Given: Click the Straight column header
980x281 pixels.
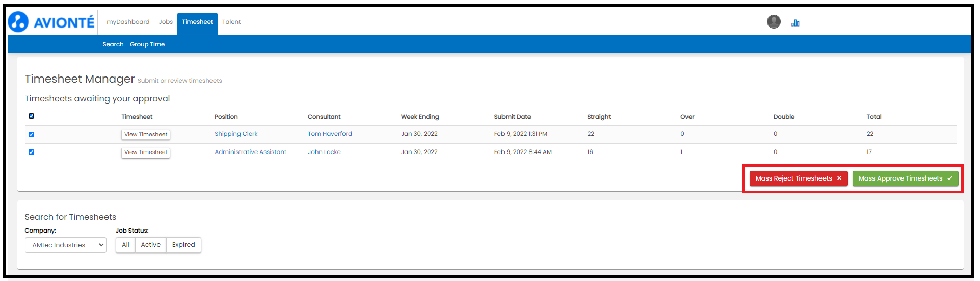Looking at the screenshot, I should pos(599,117).
